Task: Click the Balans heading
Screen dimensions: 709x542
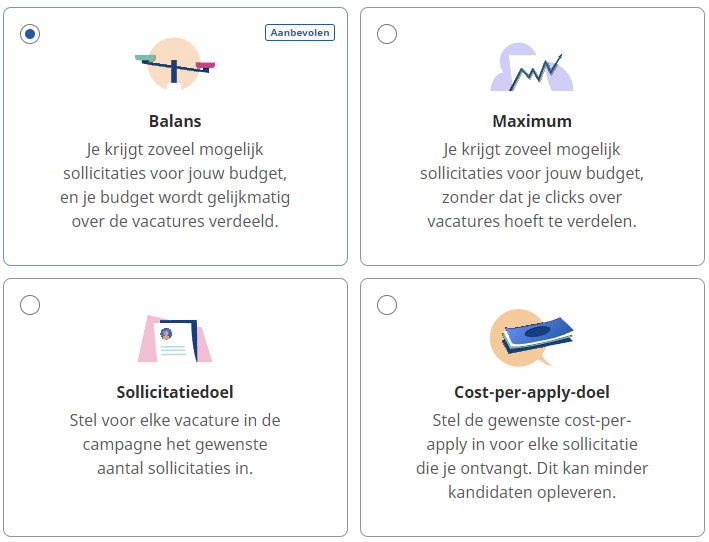Action: pos(175,121)
